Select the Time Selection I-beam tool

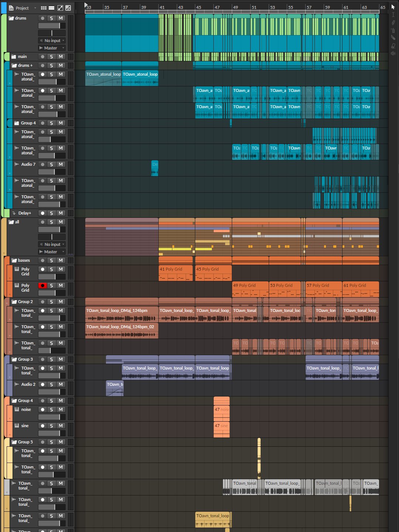(393, 15)
